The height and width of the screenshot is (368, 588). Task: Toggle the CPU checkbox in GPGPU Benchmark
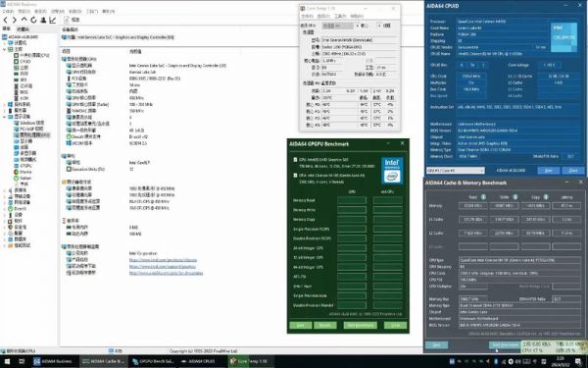click(296, 176)
